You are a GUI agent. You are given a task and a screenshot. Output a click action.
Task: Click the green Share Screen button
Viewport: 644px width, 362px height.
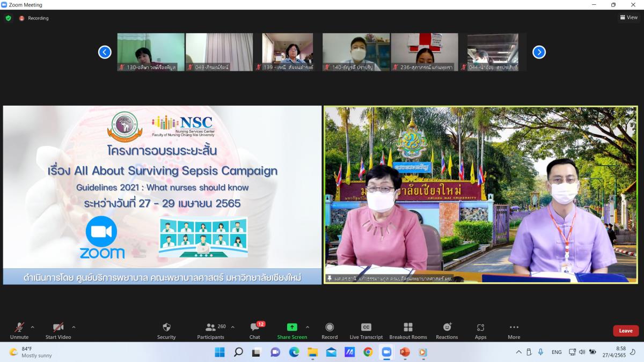(x=292, y=330)
